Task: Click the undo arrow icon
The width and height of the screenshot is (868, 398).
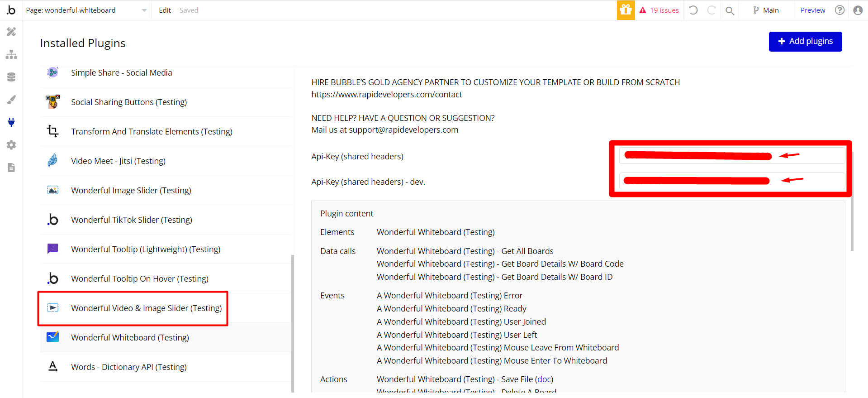Action: coord(693,10)
